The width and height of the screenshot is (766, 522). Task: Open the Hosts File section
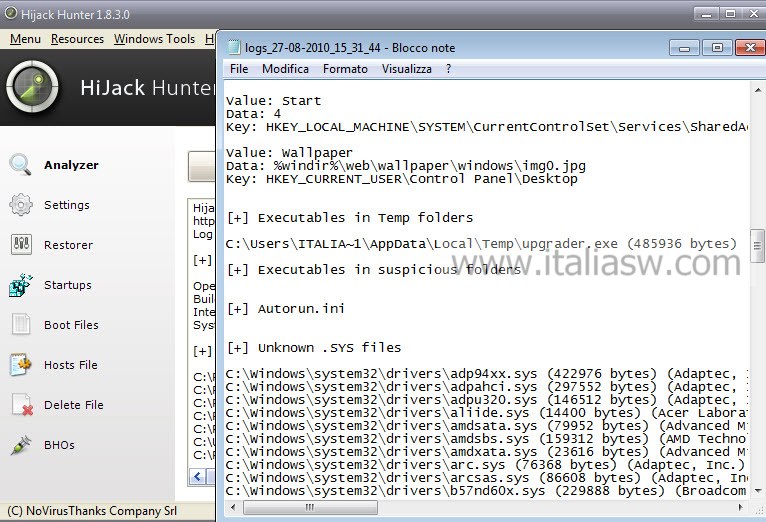click(x=71, y=365)
